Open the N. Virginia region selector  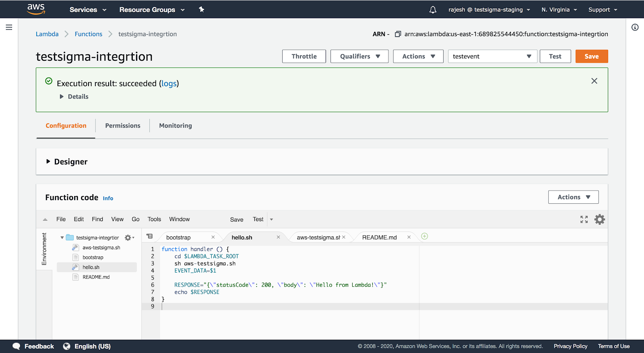pyautogui.click(x=559, y=10)
